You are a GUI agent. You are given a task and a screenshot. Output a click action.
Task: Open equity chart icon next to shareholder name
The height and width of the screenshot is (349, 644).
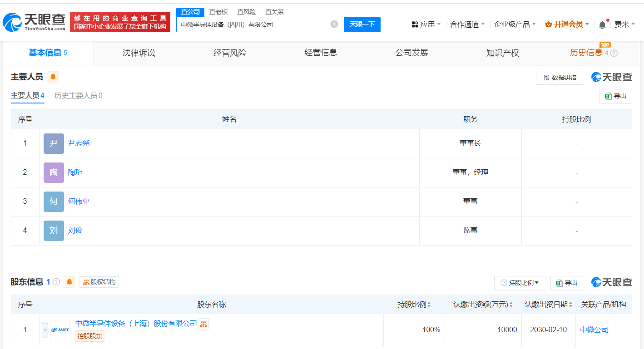tap(203, 324)
